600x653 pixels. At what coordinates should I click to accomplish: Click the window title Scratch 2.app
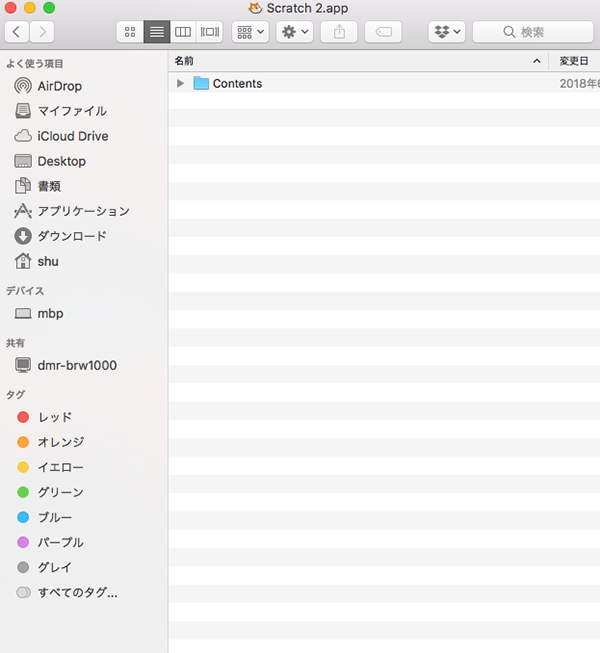pos(307,8)
